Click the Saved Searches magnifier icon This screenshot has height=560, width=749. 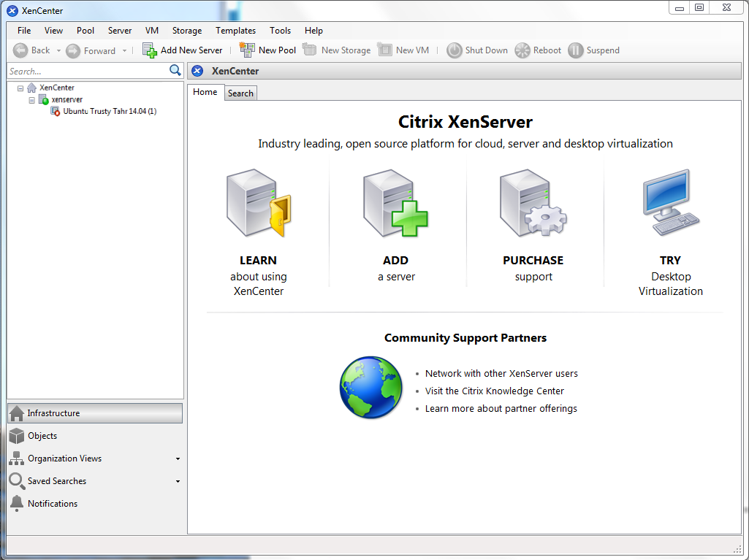[17, 481]
